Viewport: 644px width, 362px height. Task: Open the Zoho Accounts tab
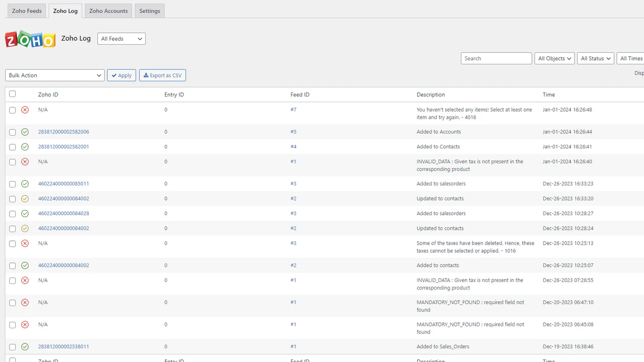pos(109,11)
